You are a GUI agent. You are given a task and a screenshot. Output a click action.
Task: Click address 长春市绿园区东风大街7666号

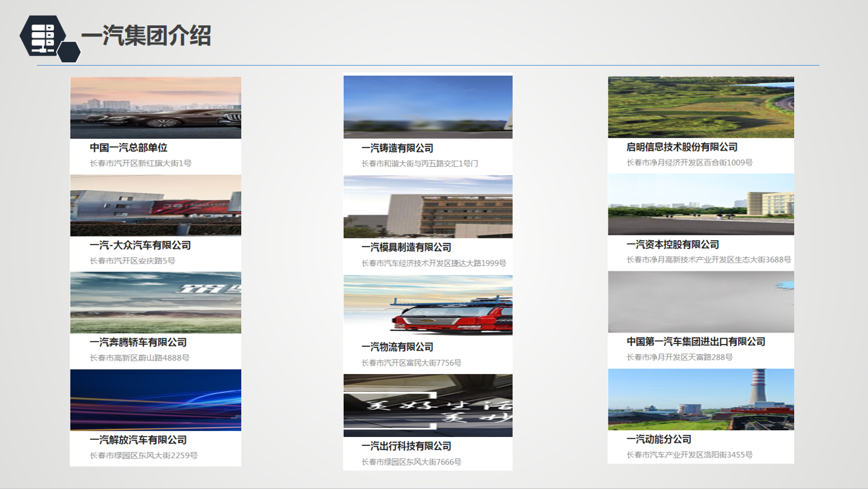(411, 462)
